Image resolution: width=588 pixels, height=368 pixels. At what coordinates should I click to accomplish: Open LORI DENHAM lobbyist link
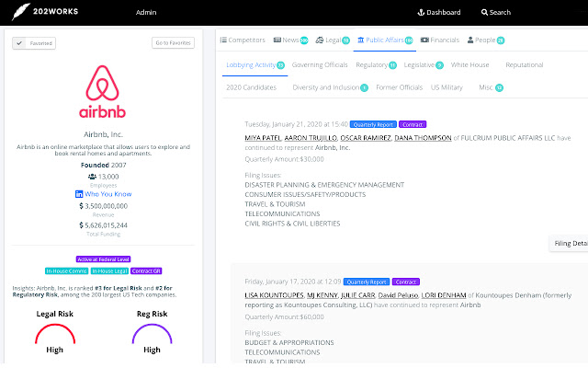(444, 295)
